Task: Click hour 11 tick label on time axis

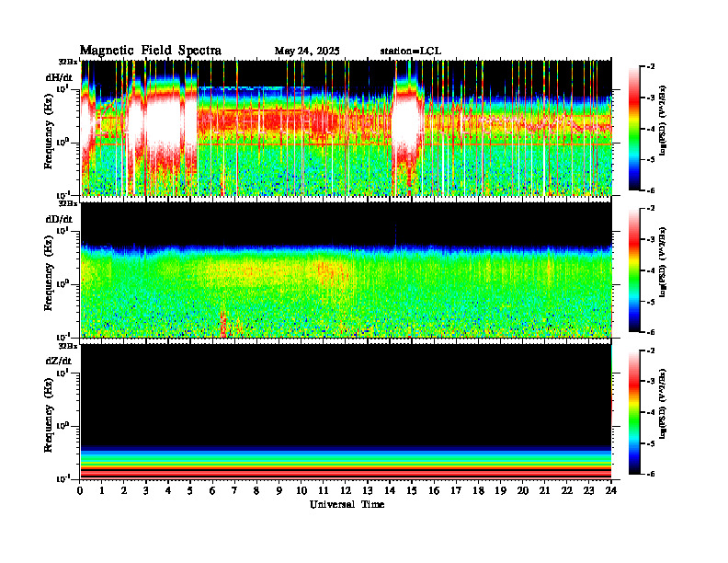Action: coord(324,491)
